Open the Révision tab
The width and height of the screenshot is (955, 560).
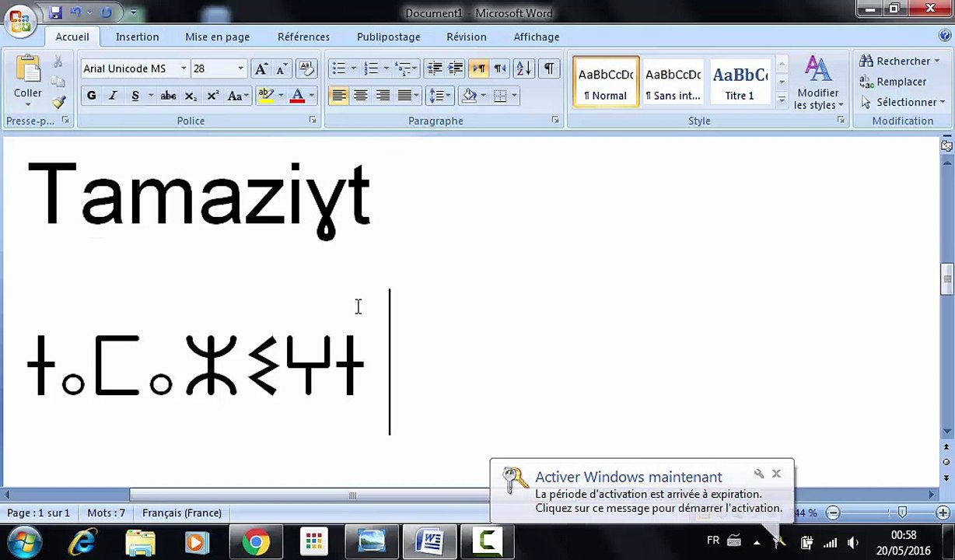click(x=467, y=37)
